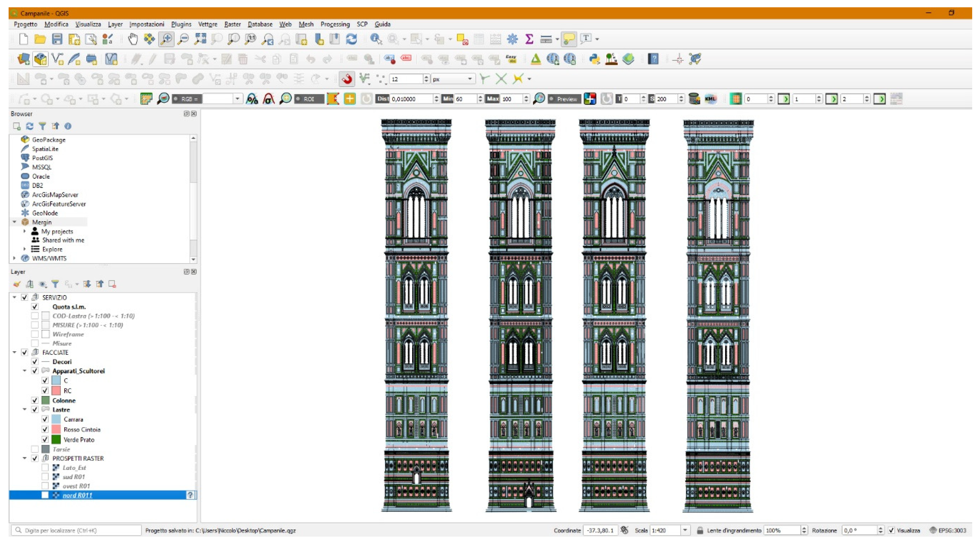
Task: Select the Pan Map hand tool
Action: click(133, 39)
